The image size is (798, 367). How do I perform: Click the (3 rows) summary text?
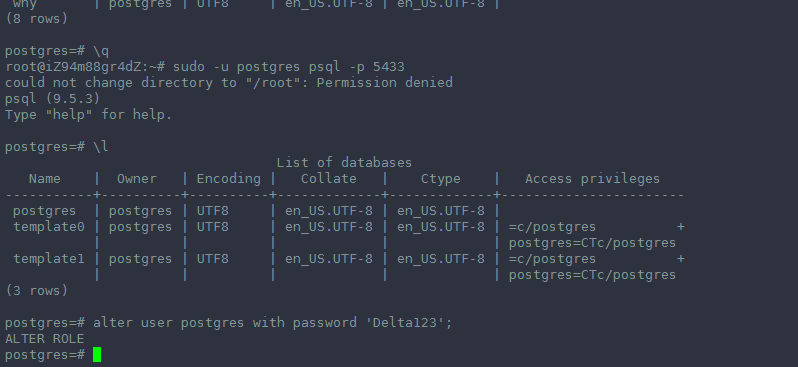[36, 291]
